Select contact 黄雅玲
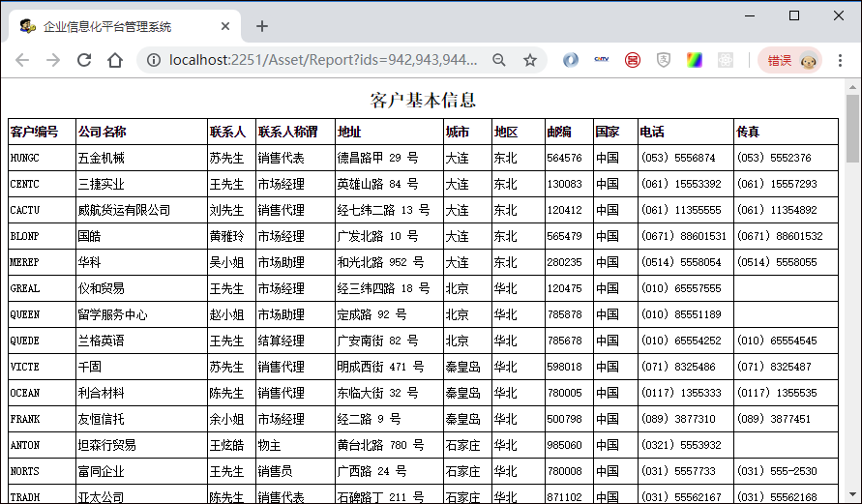This screenshot has width=862, height=504. coord(226,236)
